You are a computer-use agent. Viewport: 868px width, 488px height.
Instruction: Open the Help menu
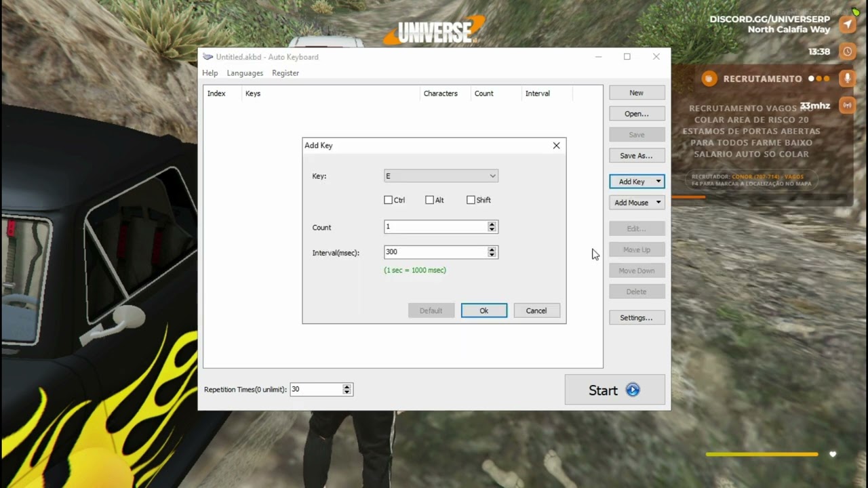click(210, 73)
